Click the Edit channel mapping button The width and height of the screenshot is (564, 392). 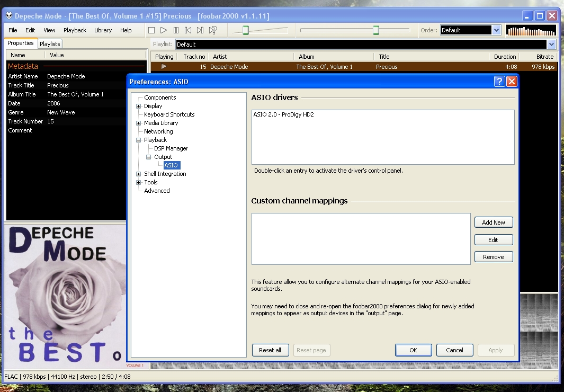[x=494, y=239]
